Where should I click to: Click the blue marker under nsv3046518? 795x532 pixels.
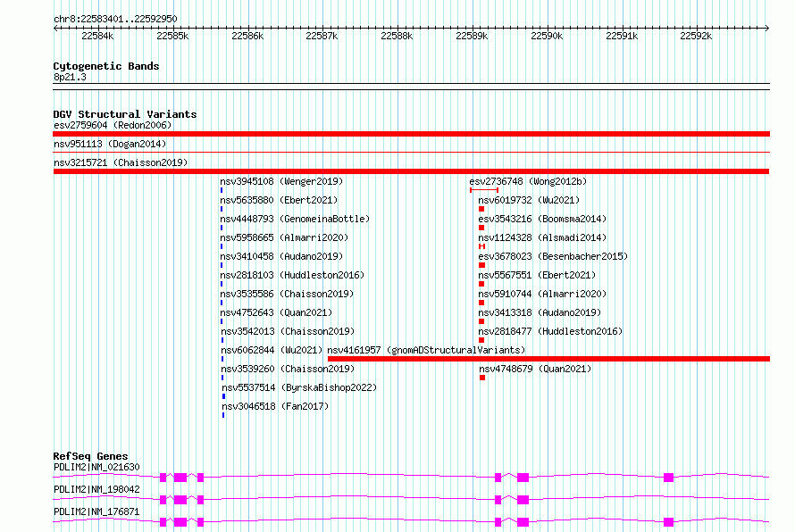pyautogui.click(x=223, y=415)
